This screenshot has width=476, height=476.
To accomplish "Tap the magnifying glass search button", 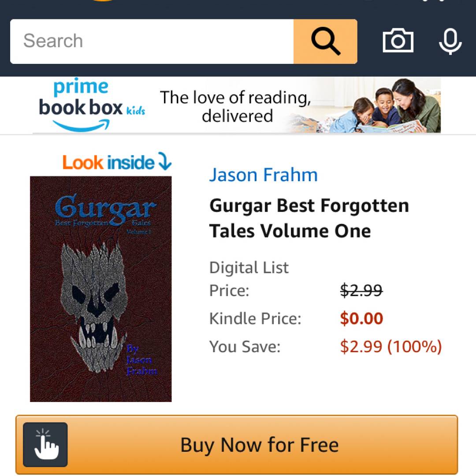I will [x=325, y=41].
